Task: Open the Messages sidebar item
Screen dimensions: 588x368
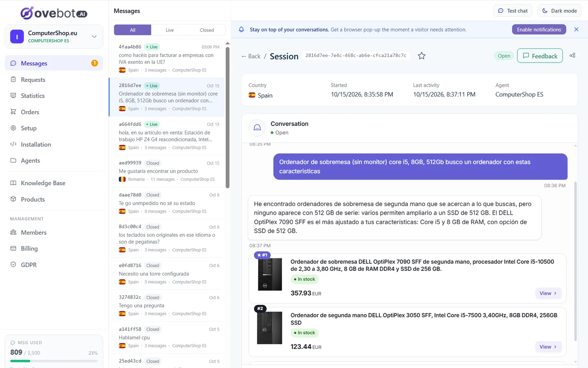Action: [x=54, y=63]
